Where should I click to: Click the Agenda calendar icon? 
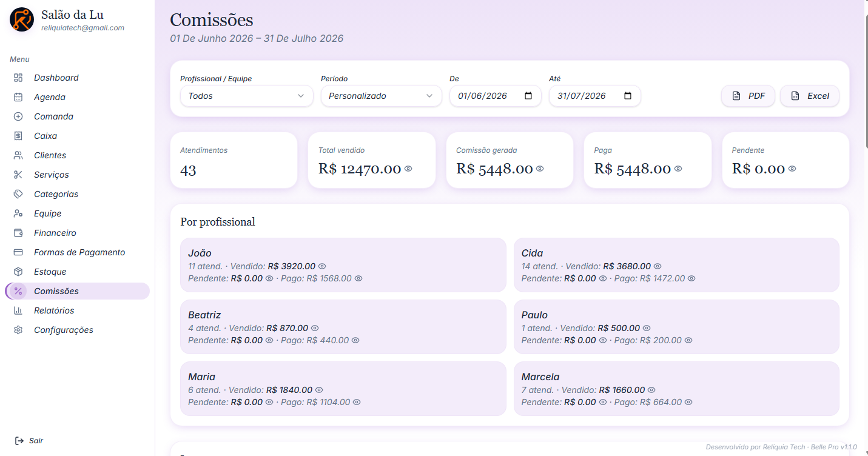[18, 97]
